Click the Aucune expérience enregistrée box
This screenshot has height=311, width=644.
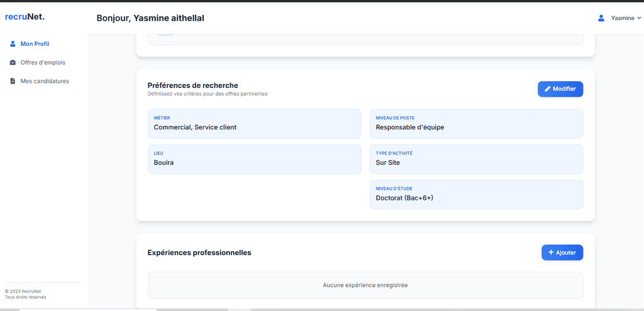click(365, 285)
